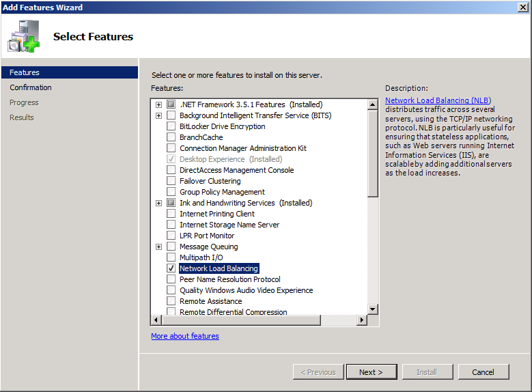The width and height of the screenshot is (532, 392).
Task: Click the server wizard icon in header
Action: pyautogui.click(x=24, y=37)
